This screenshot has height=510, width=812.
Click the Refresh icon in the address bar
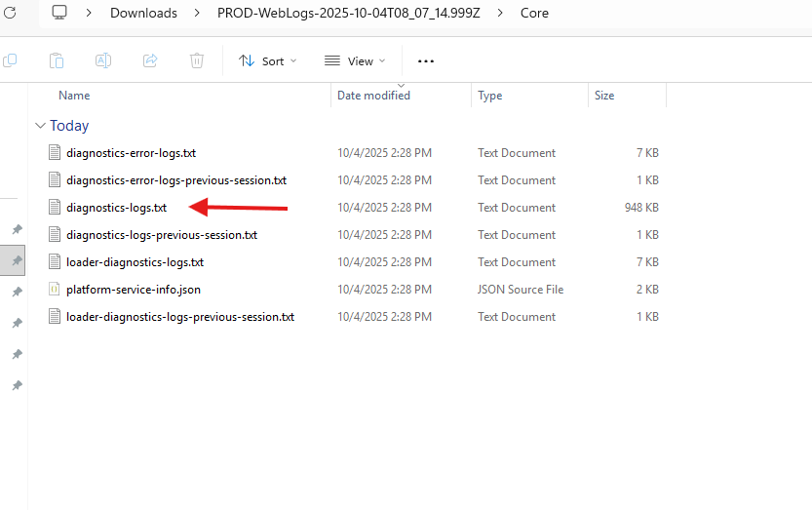(10, 13)
